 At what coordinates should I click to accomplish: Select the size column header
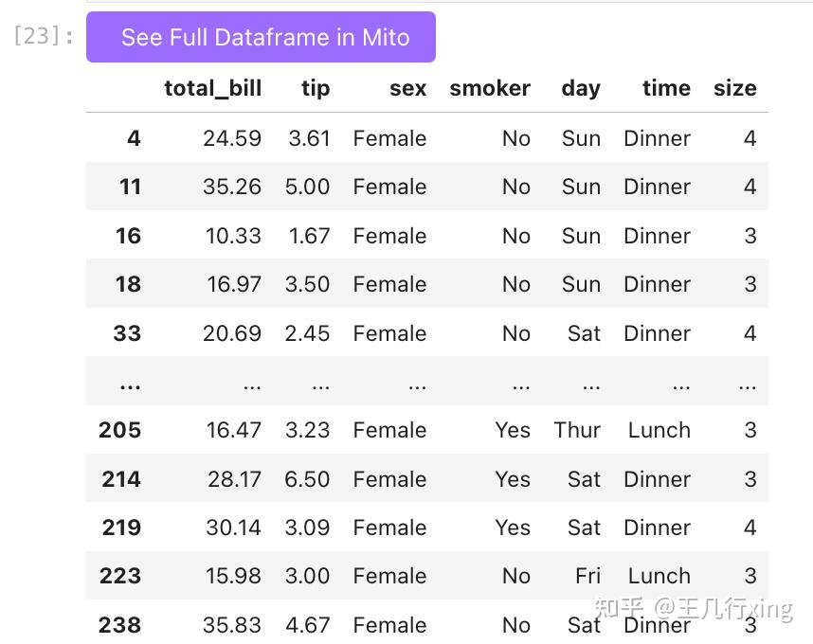(735, 88)
